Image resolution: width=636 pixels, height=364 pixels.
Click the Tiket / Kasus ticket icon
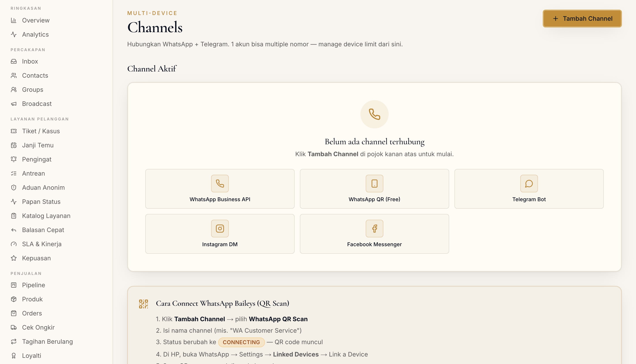coord(14,131)
